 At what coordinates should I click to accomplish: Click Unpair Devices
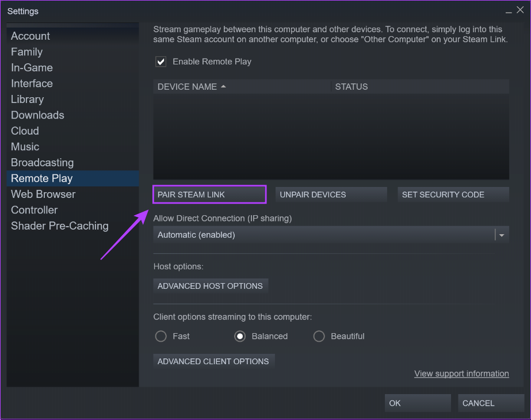331,194
